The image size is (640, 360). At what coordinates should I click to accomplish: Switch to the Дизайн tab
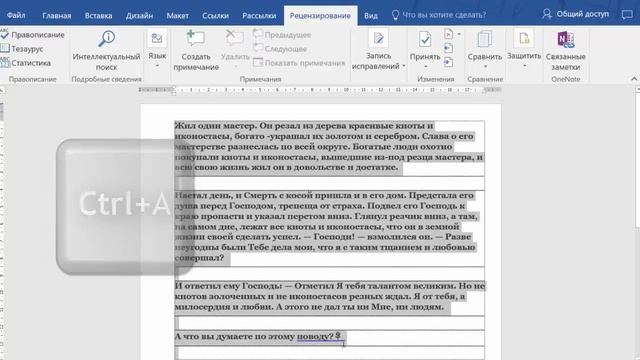point(139,16)
